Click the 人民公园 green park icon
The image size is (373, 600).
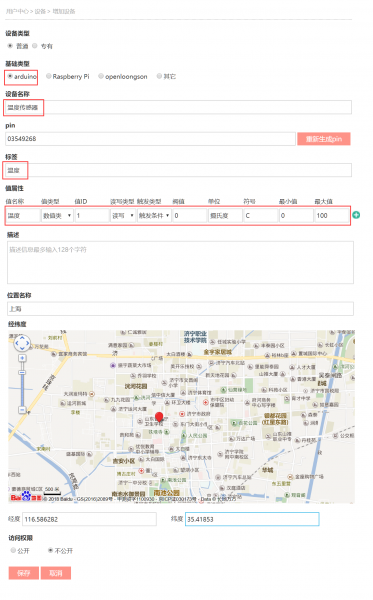pyautogui.click(x=184, y=435)
